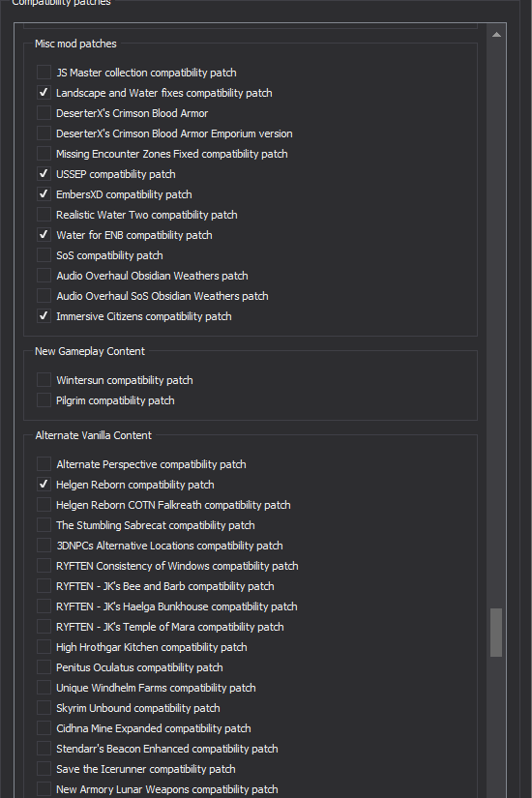Check High Hrothgar Kitchen compatibility patch
This screenshot has width=532, height=798.
(x=44, y=647)
